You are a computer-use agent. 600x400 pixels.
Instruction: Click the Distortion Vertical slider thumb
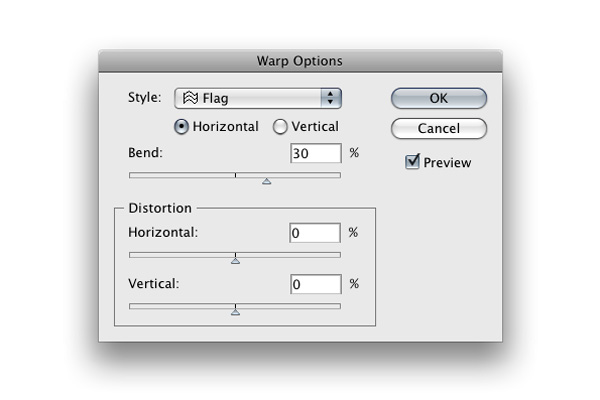pos(235,311)
